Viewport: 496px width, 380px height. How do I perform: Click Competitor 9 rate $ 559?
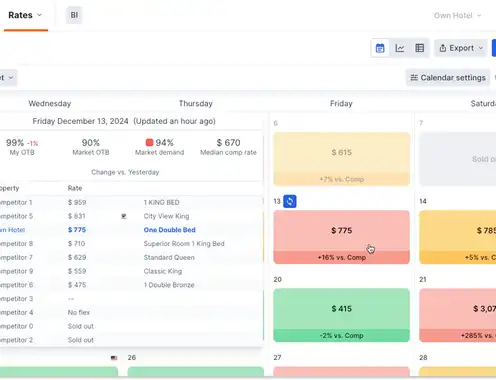[77, 271]
